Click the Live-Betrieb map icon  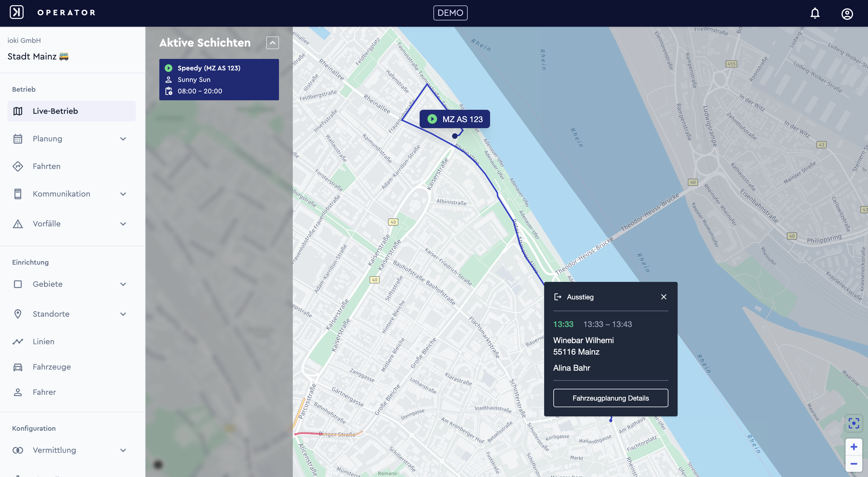tap(18, 111)
